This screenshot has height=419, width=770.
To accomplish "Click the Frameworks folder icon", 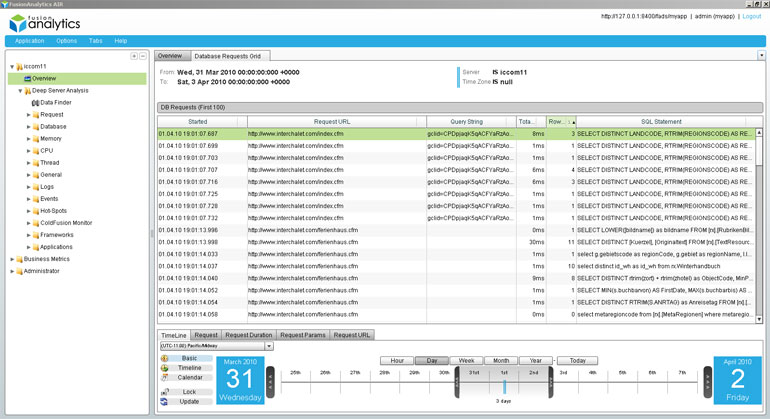I will click(36, 235).
